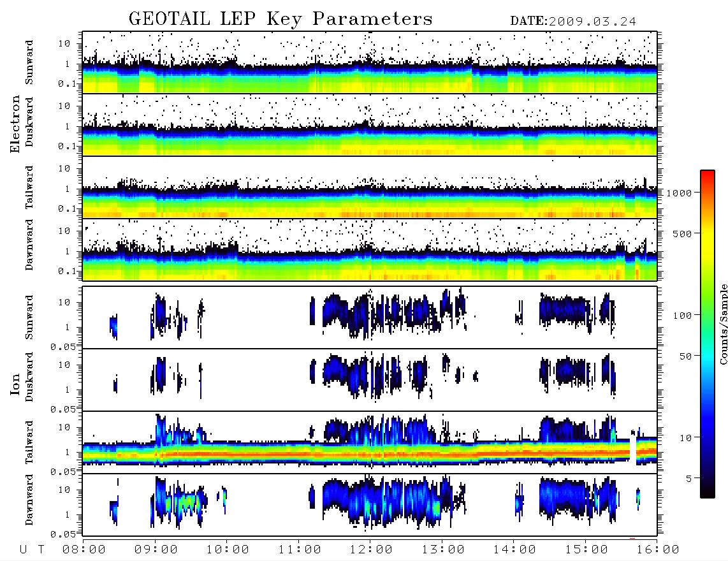Click the "10:00" time tick label

tap(228, 550)
